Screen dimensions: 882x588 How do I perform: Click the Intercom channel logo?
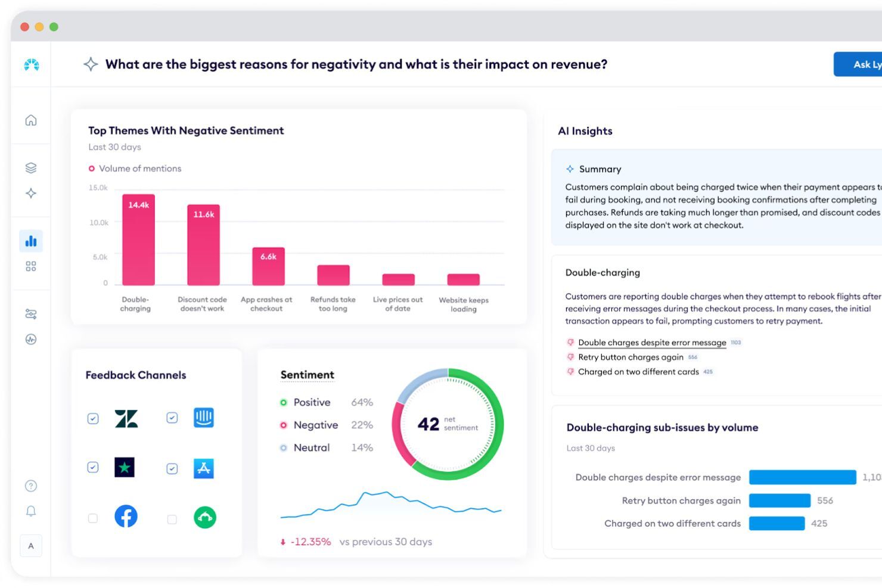(x=204, y=418)
